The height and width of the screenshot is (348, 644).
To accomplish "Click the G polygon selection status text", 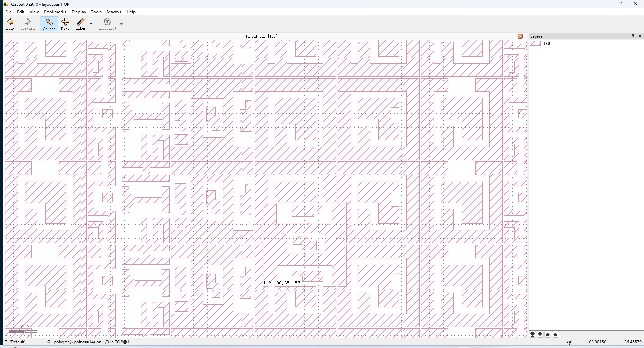I will (88, 342).
